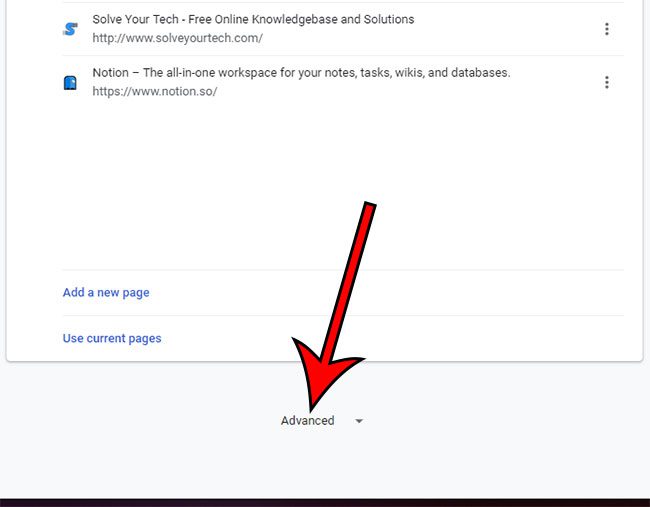Click the dark bar at the bottom
The height and width of the screenshot is (507, 650).
pos(325,502)
